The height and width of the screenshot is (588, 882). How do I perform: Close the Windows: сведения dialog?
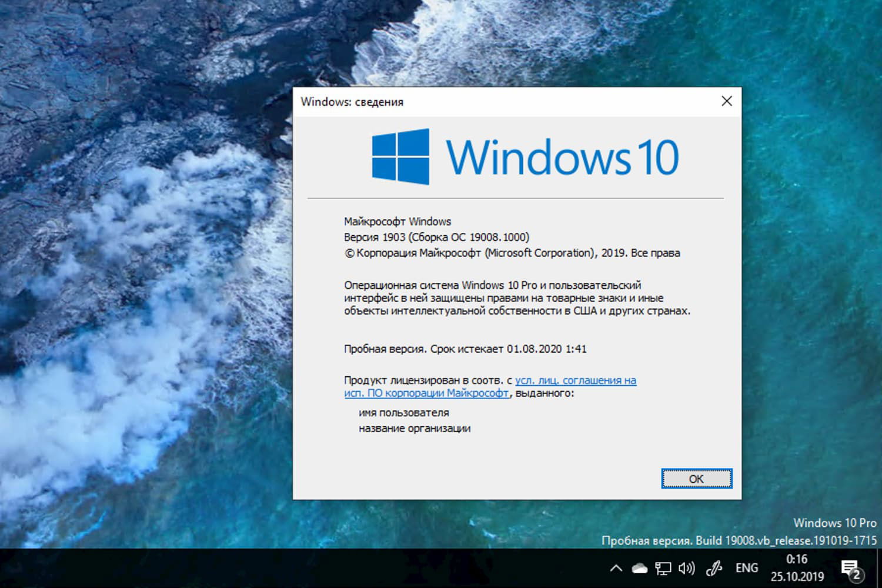coord(727,101)
